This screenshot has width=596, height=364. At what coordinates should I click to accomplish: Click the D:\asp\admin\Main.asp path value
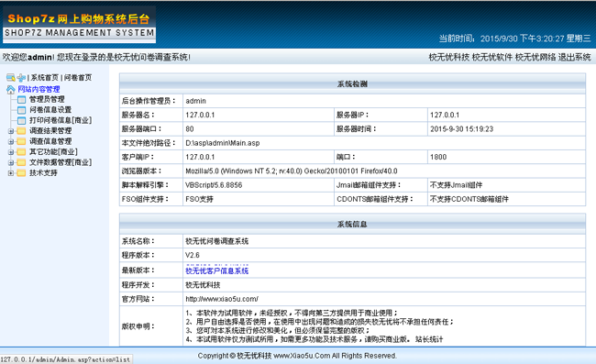tap(223, 143)
